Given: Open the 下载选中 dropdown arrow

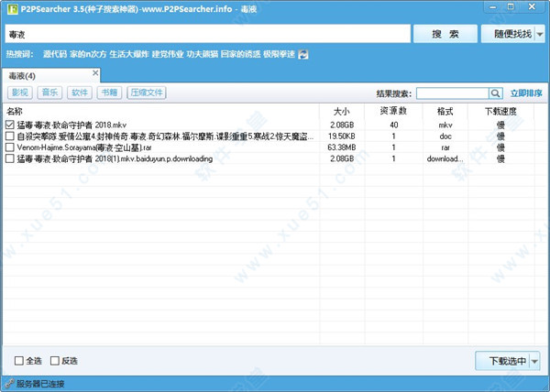Looking at the screenshot, I should (534, 361).
